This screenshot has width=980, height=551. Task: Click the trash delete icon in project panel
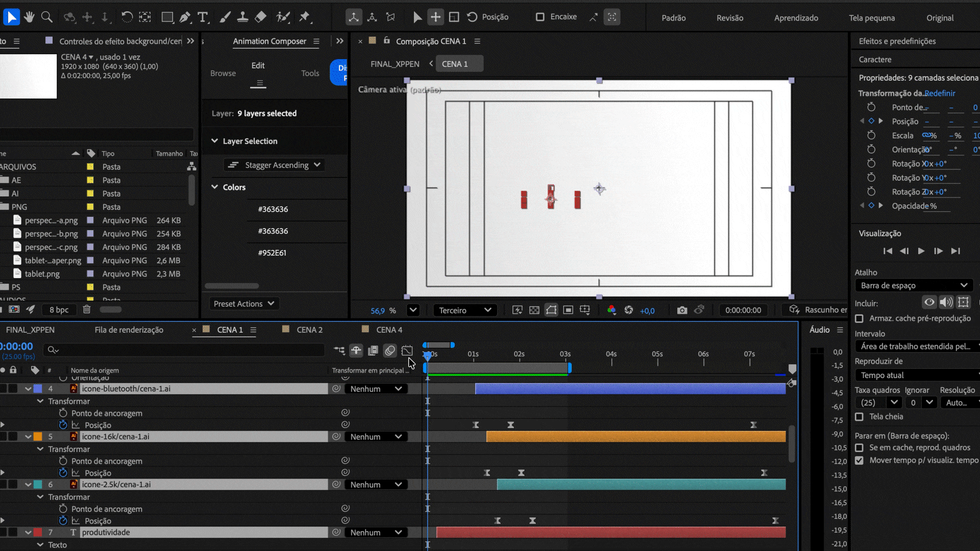tap(87, 309)
